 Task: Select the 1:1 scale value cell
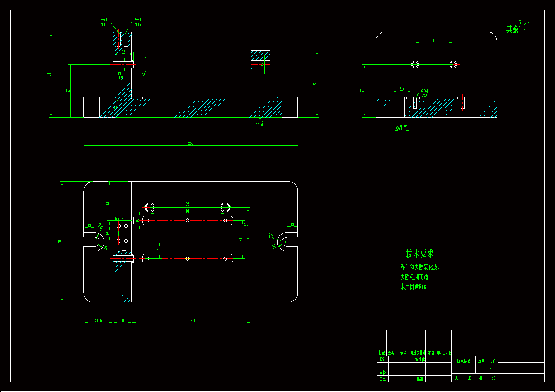pos(492,369)
